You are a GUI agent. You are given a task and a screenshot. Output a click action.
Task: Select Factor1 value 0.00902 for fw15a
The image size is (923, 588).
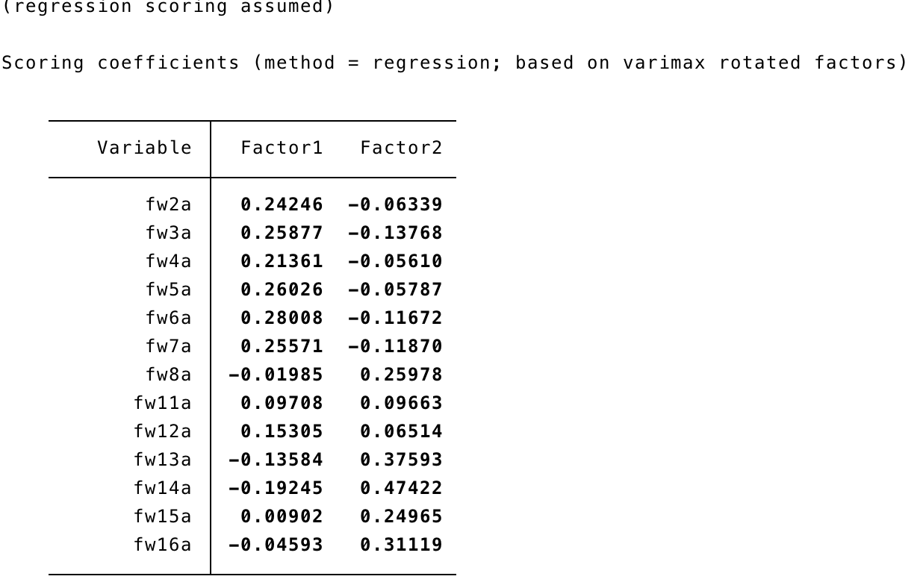pyautogui.click(x=282, y=516)
